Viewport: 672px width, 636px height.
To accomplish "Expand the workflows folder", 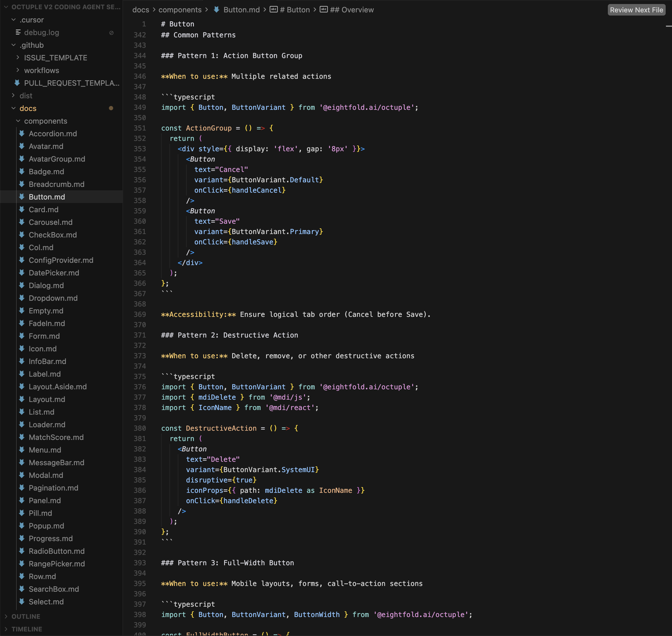I will pyautogui.click(x=18, y=70).
